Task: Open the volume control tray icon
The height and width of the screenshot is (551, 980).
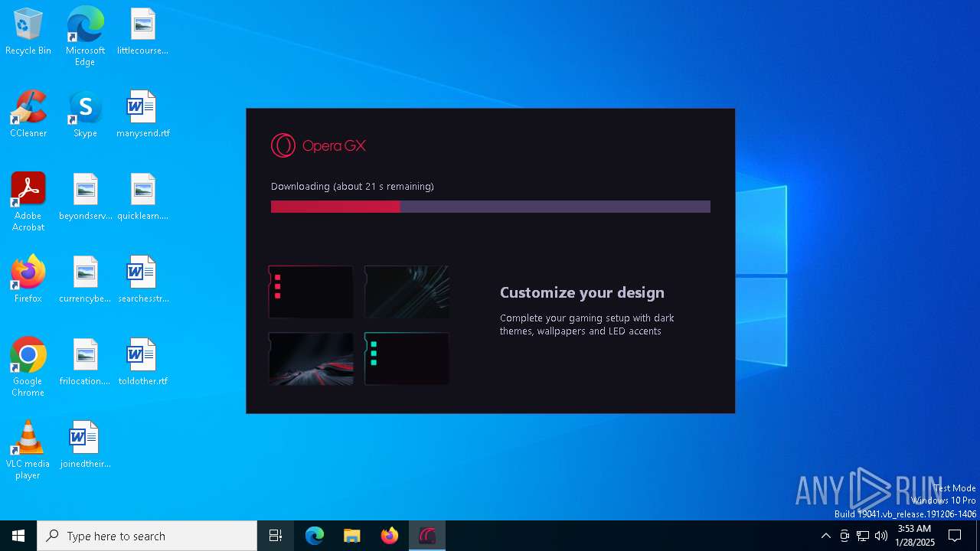Action: pos(881,536)
